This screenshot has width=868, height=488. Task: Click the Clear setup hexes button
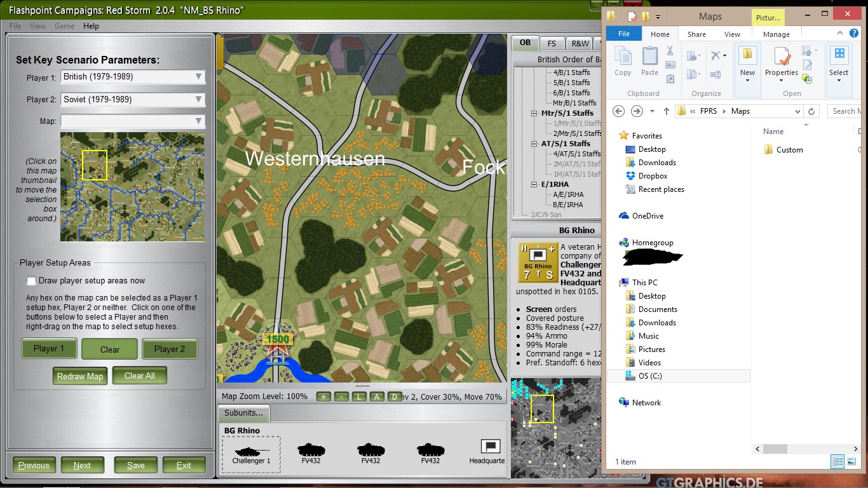click(x=109, y=349)
